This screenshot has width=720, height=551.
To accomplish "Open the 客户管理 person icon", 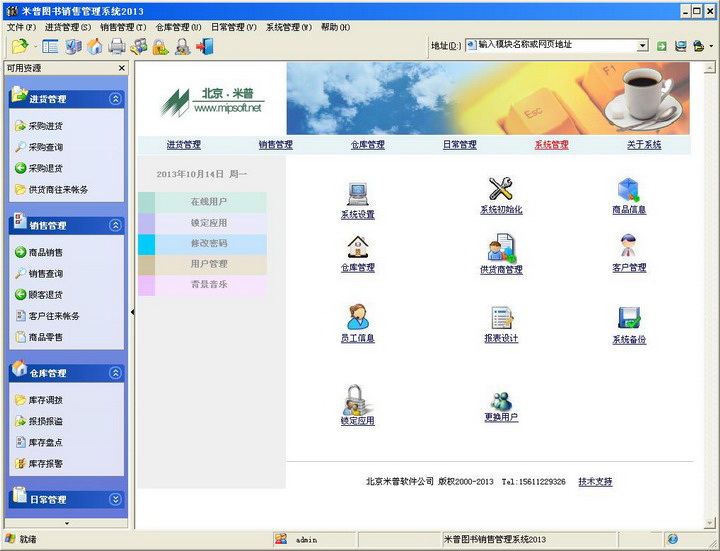I will click(x=629, y=246).
